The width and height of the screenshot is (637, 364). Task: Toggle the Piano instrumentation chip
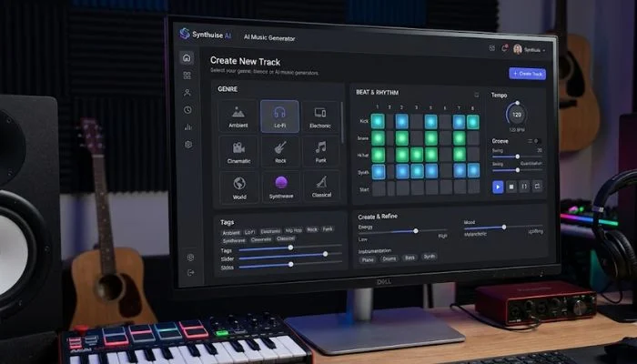(368, 259)
